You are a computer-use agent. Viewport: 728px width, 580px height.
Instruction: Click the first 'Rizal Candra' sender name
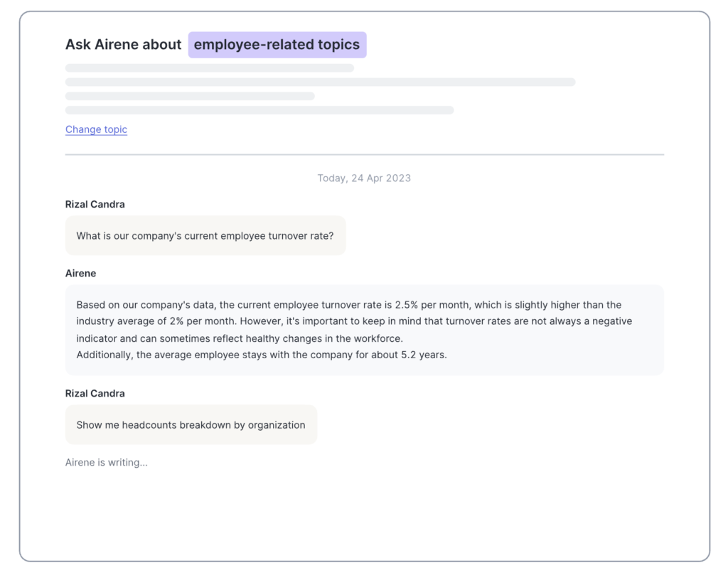click(95, 205)
